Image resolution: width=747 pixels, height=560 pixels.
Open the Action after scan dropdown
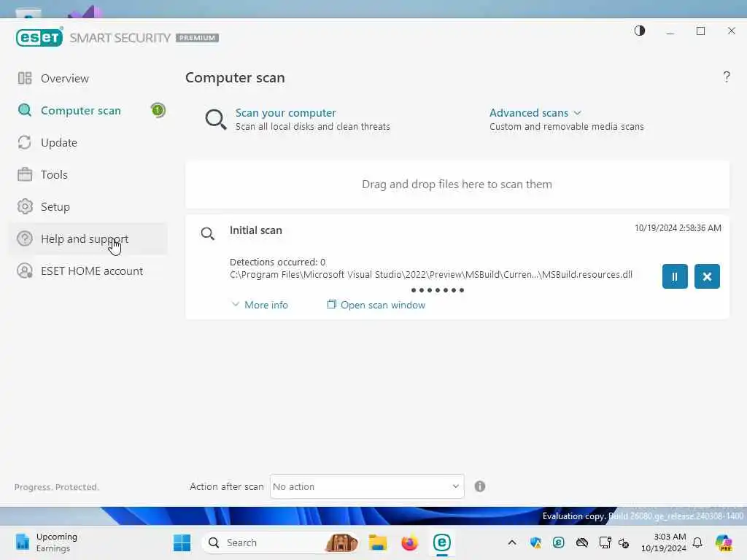[x=367, y=486]
